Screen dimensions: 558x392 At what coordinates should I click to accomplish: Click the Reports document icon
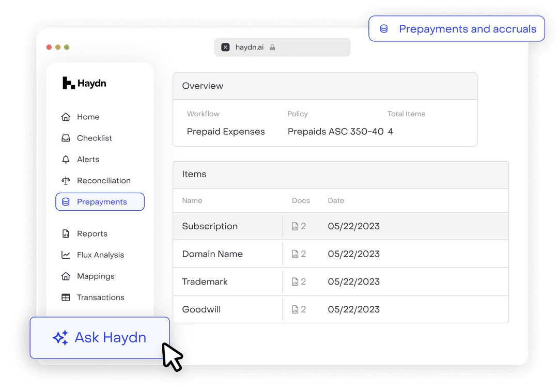[x=66, y=234]
